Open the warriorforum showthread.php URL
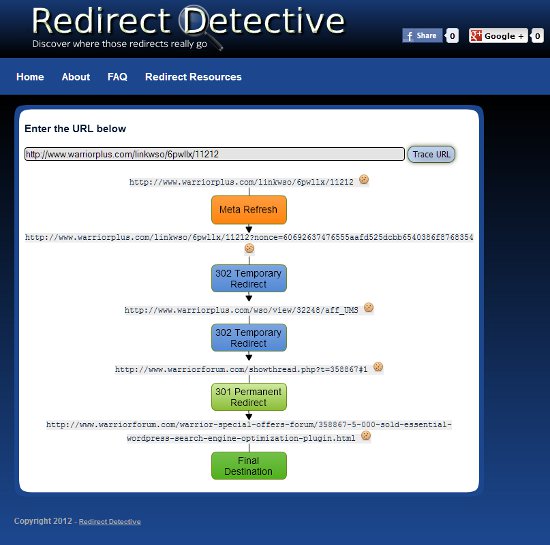 coord(241,369)
